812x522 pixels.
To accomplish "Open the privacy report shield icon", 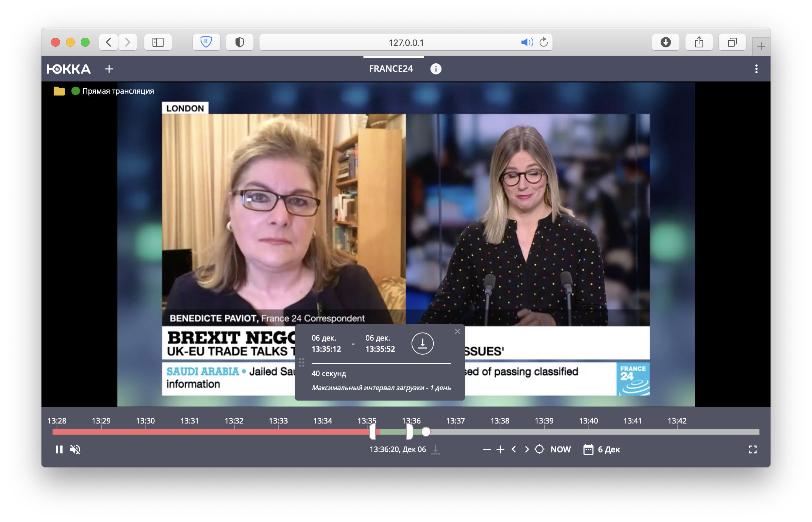I will point(239,42).
